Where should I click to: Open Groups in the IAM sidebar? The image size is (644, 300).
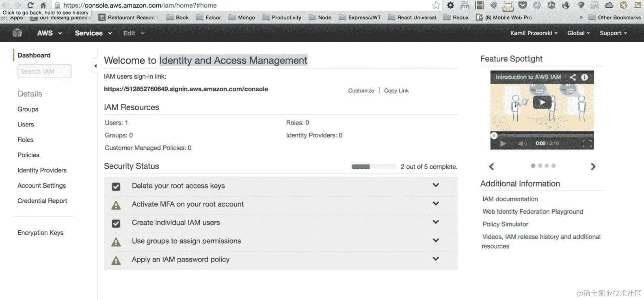tap(28, 109)
